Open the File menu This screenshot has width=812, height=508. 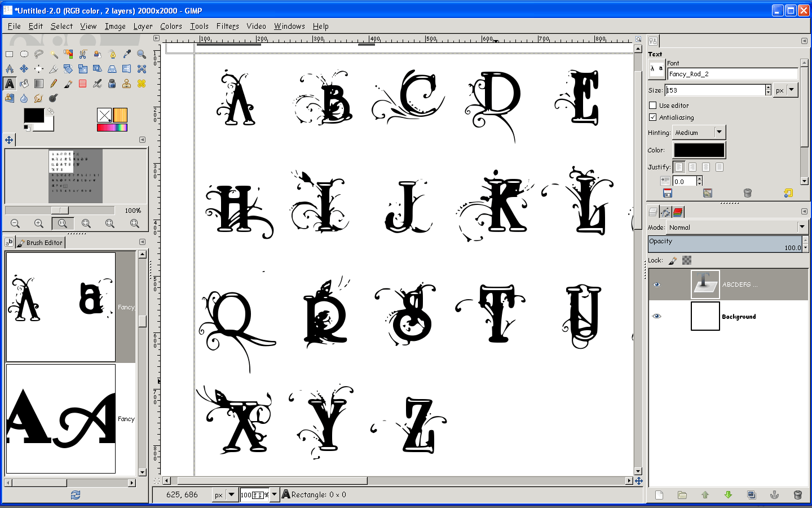pos(14,26)
